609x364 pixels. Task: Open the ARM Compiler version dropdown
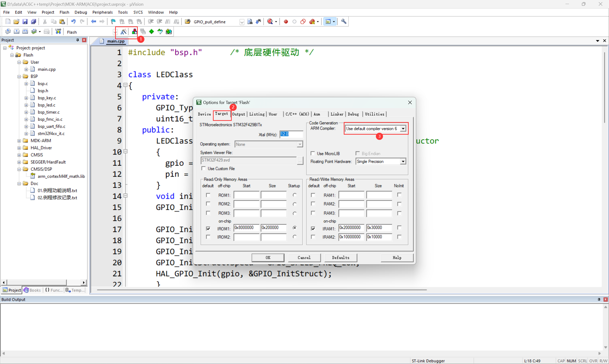[403, 128]
